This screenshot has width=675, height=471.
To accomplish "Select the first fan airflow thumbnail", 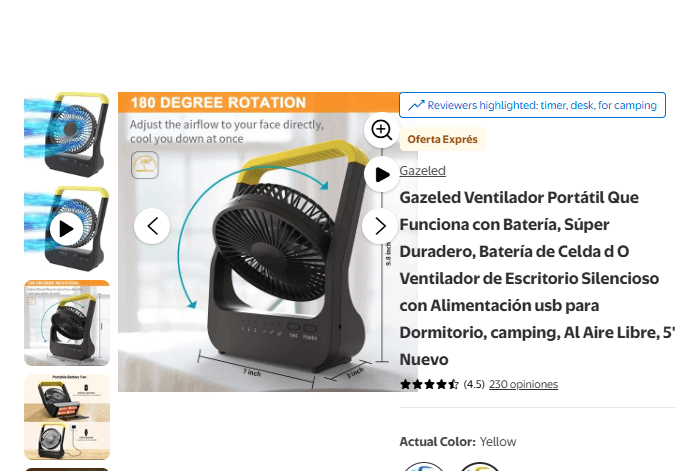I will 67,135.
